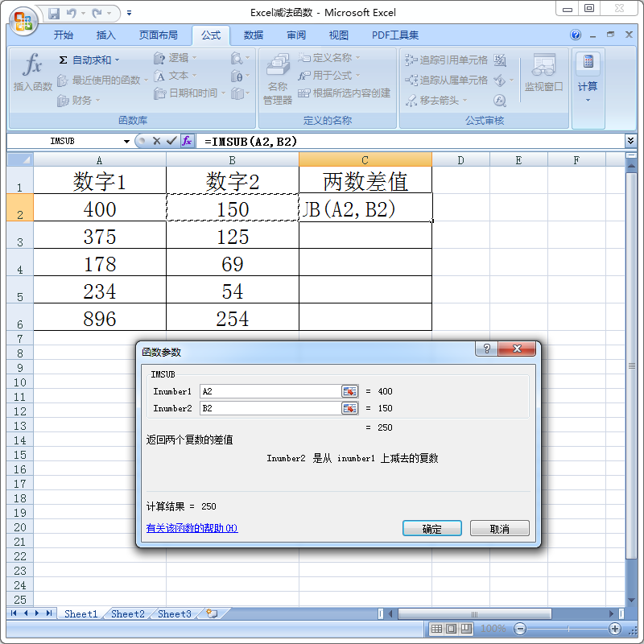This screenshot has width=644, height=644.
Task: Redo the last action
Action: 97,14
